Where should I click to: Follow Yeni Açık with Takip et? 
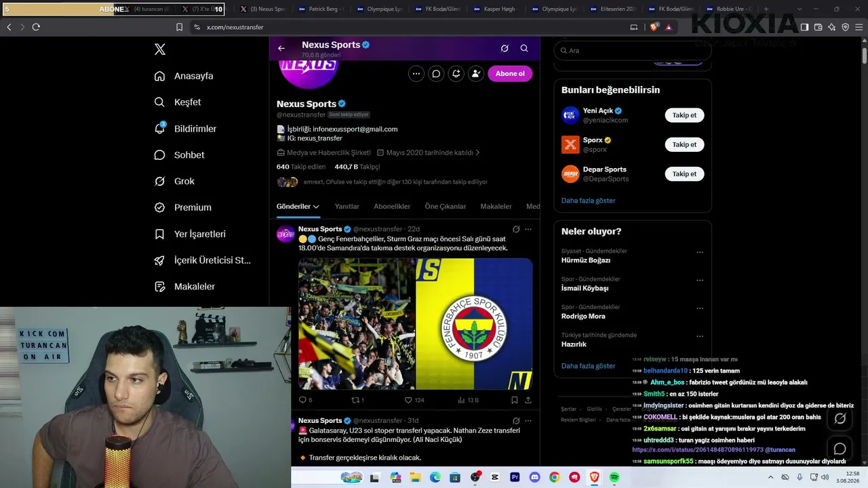[x=684, y=115]
